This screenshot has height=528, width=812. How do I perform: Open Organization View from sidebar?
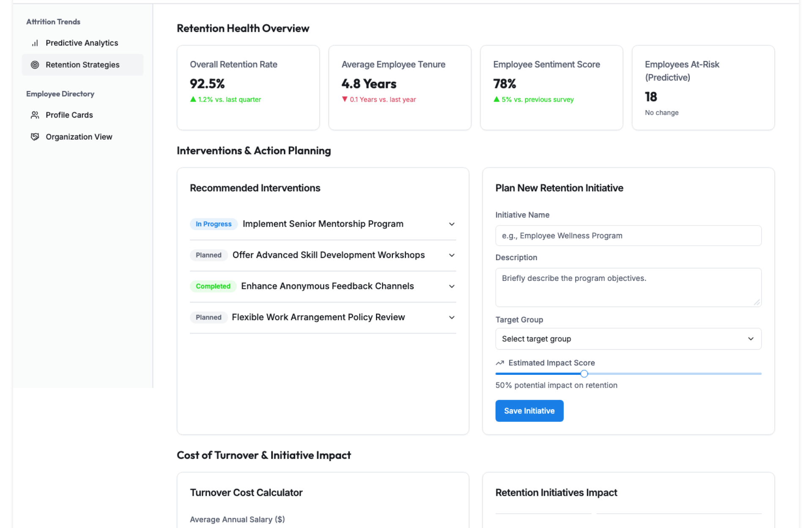pyautogui.click(x=79, y=137)
